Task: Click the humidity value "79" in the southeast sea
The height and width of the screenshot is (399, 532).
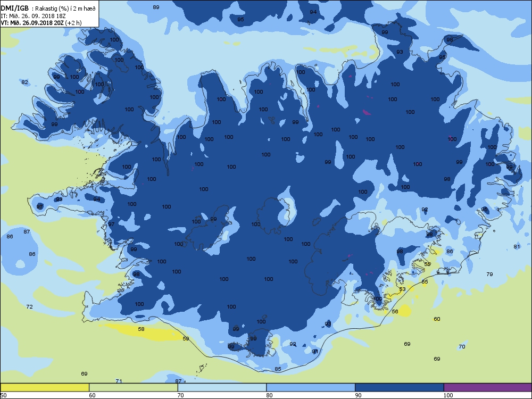Action: click(489, 274)
